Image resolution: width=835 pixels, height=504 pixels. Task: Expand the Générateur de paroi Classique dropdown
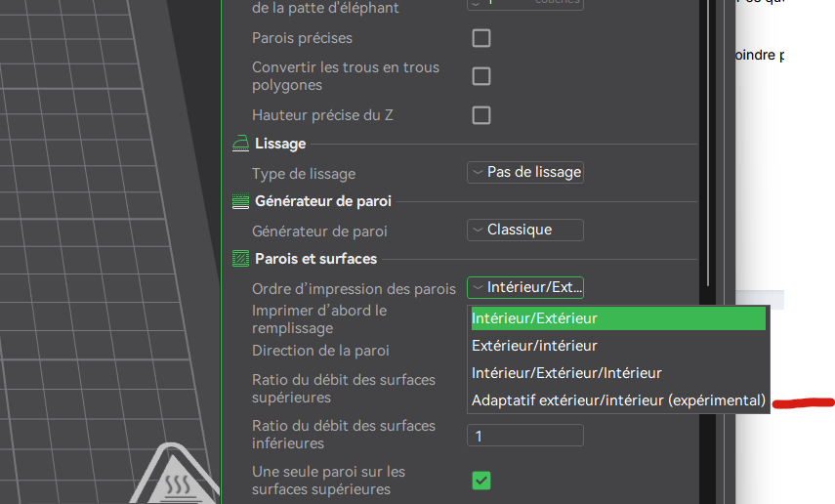point(525,231)
